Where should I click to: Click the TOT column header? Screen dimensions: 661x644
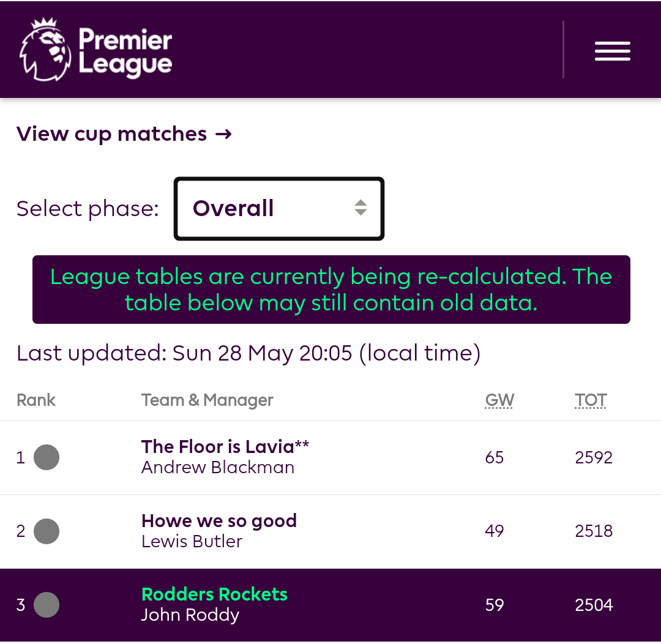[591, 400]
